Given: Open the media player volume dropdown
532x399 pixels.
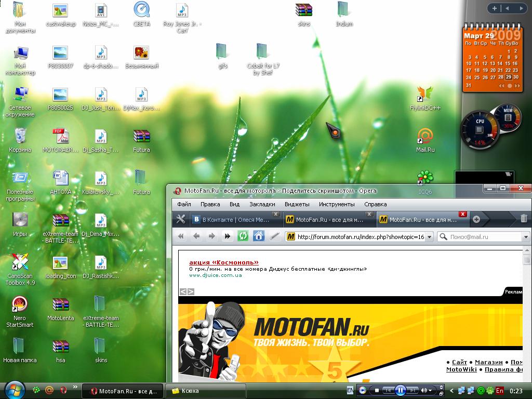Looking at the screenshot, I should pyautogui.click(x=430, y=391).
